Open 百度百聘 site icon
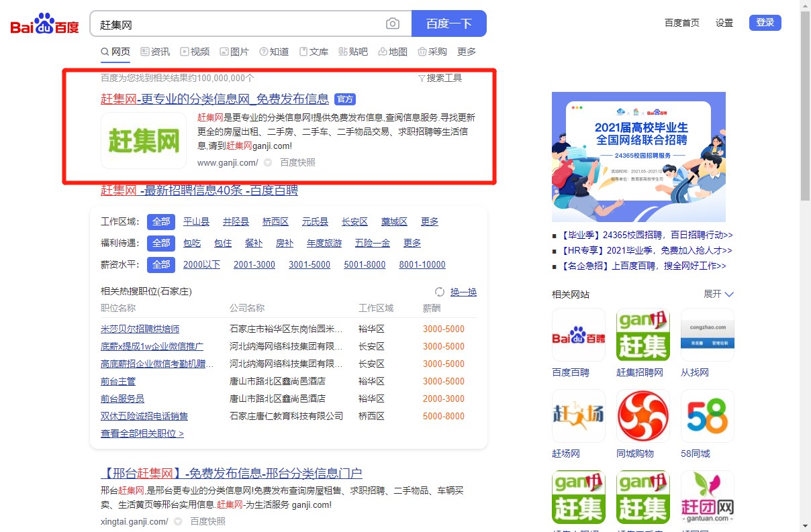This screenshot has height=532, width=811. 579,335
